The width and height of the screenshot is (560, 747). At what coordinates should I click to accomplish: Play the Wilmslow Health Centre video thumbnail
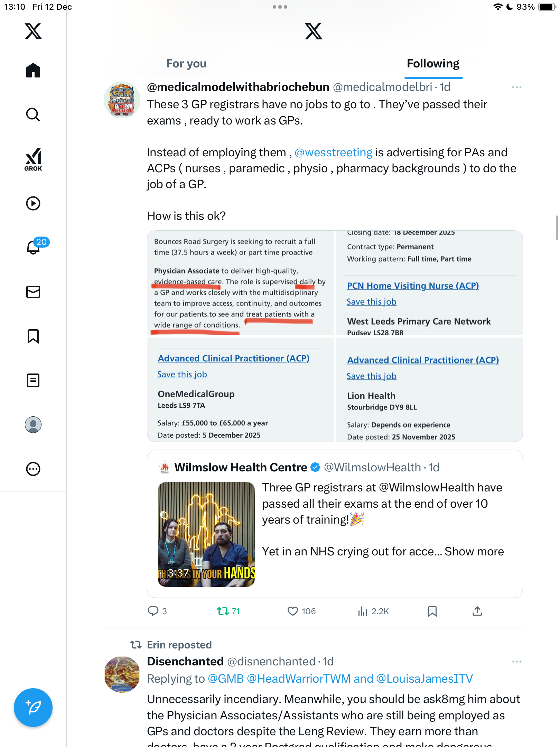206,534
